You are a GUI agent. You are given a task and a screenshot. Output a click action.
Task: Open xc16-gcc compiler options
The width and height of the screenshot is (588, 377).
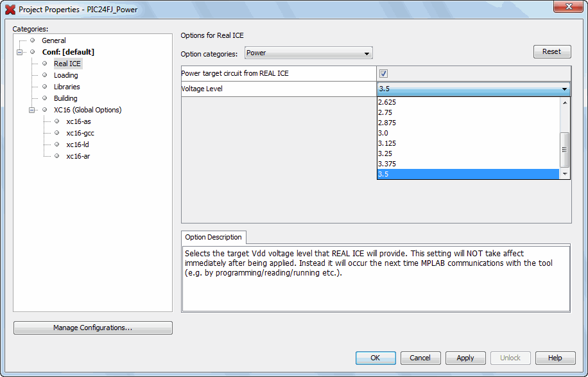point(80,132)
